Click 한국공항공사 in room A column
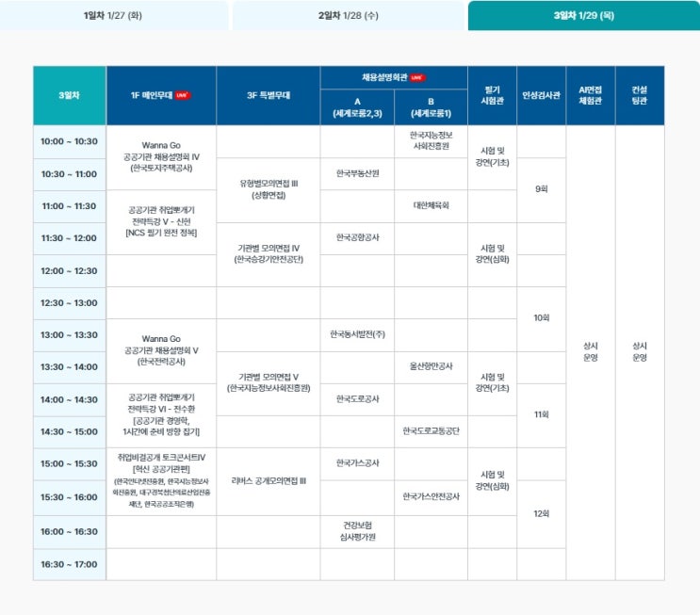Screen dimensions: 700x615 coord(357,238)
